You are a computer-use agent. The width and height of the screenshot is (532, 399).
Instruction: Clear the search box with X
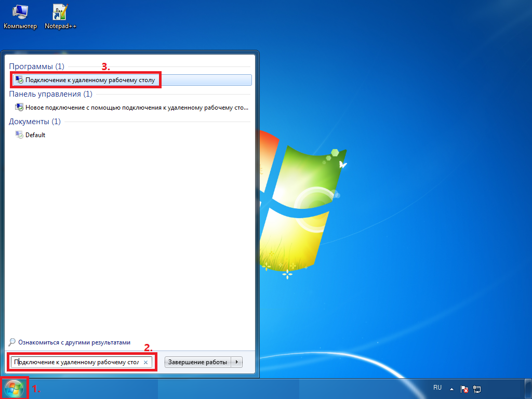point(146,362)
